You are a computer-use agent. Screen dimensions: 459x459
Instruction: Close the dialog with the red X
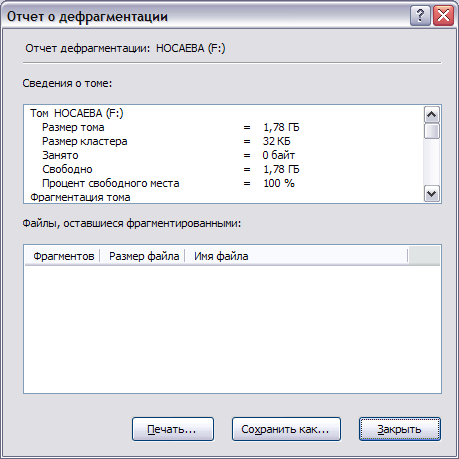pos(443,16)
